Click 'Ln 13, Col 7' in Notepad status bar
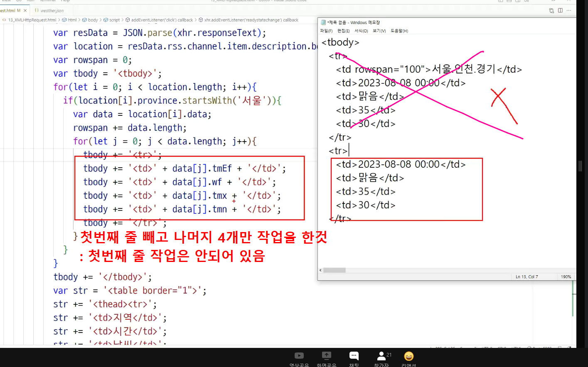Viewport: 588px width, 367px height. coord(526,276)
